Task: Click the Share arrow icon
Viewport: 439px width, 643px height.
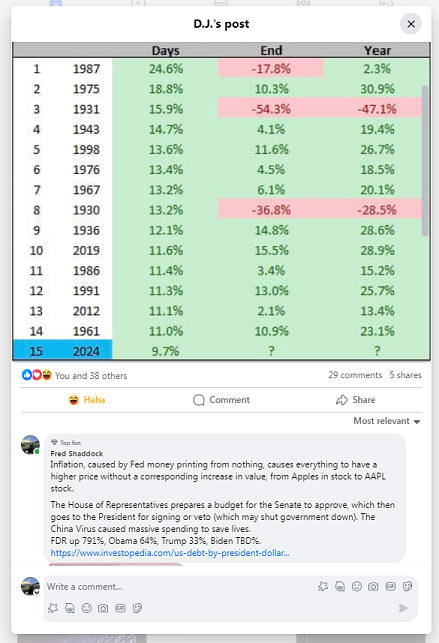Action: pos(341,400)
